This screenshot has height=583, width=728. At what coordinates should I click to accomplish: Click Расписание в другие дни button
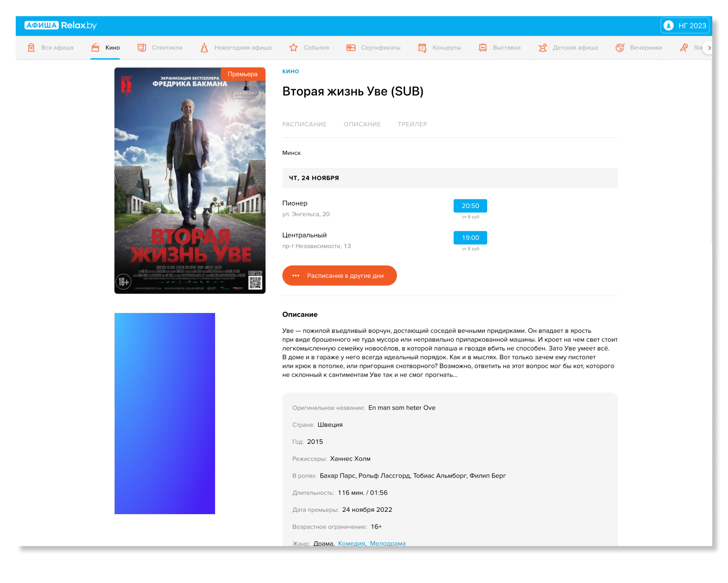click(x=339, y=276)
